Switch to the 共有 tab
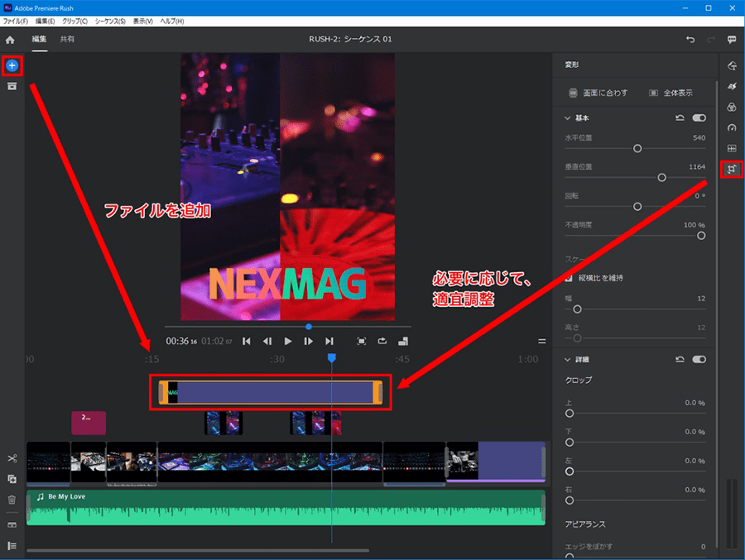 pos(67,40)
